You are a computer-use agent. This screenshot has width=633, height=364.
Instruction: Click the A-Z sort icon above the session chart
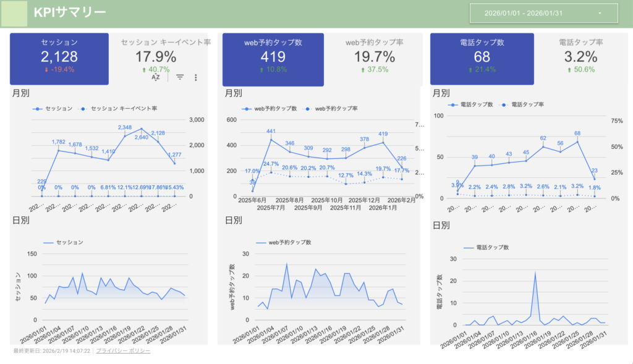tap(156, 77)
